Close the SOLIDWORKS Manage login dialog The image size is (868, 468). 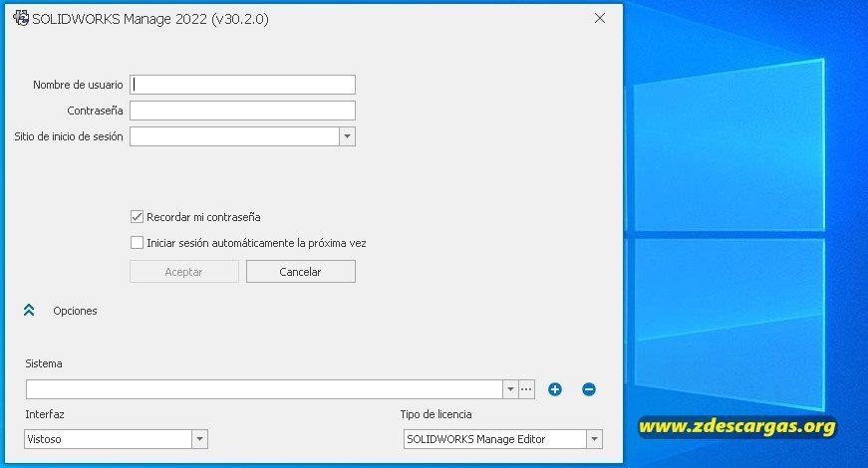(600, 18)
